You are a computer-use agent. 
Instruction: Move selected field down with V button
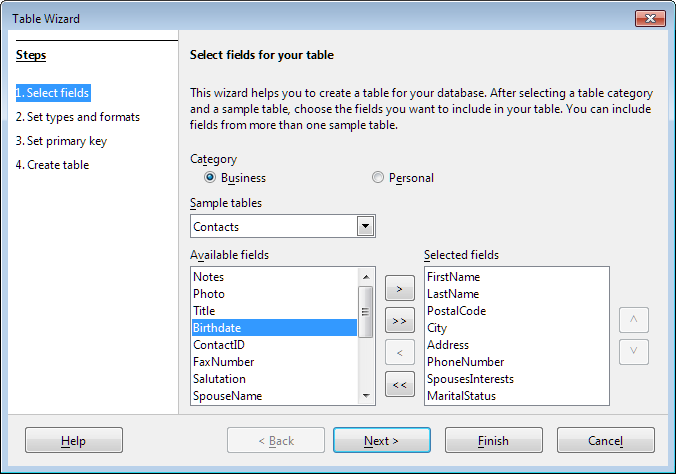pyautogui.click(x=634, y=352)
